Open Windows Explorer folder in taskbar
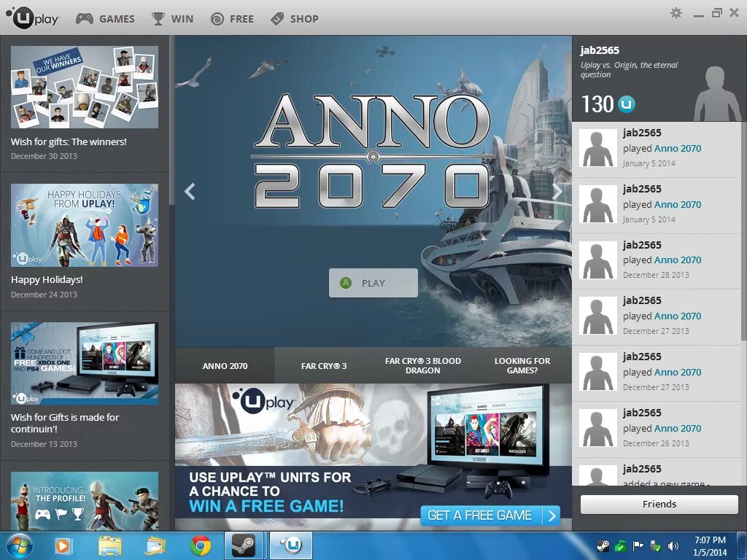The width and height of the screenshot is (747, 560). pos(109,545)
